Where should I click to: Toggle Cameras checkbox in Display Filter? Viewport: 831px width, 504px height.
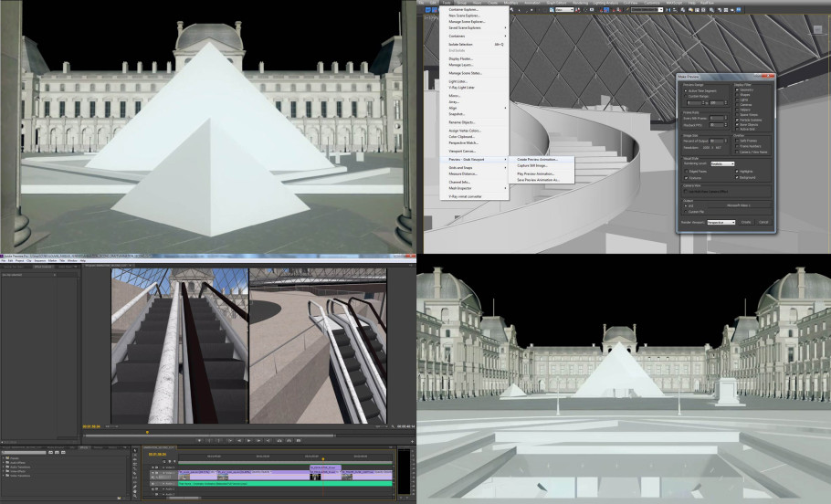coord(737,105)
